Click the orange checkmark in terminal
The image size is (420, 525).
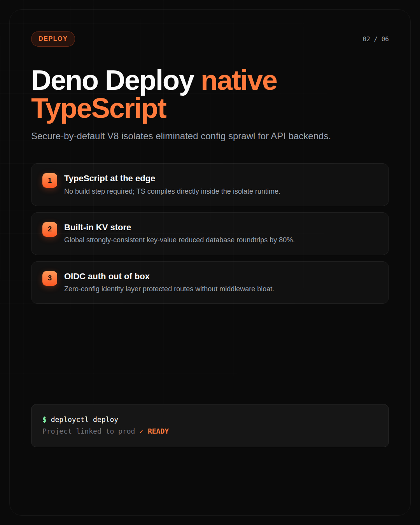[x=142, y=431]
